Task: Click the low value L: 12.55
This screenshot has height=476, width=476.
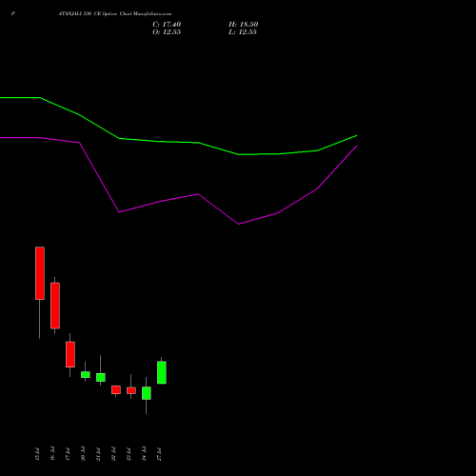Action: [x=243, y=32]
